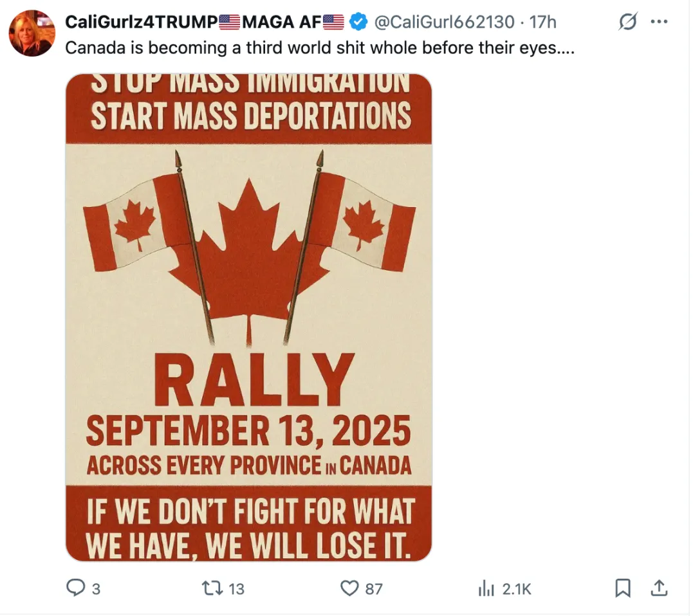Click the repost arrows icon
695x616 pixels.
pos(208,588)
